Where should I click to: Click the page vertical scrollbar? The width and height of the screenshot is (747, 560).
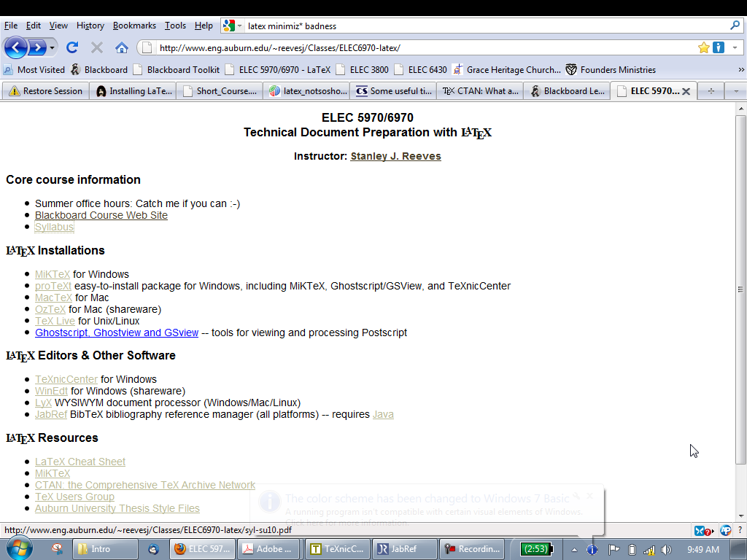click(x=741, y=289)
